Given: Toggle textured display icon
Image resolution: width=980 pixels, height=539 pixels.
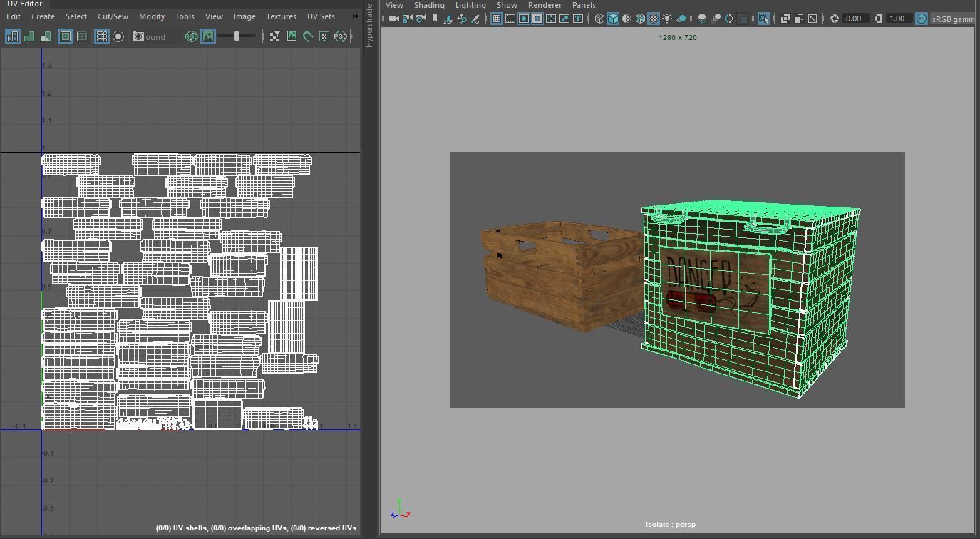Looking at the screenshot, I should click(654, 19).
